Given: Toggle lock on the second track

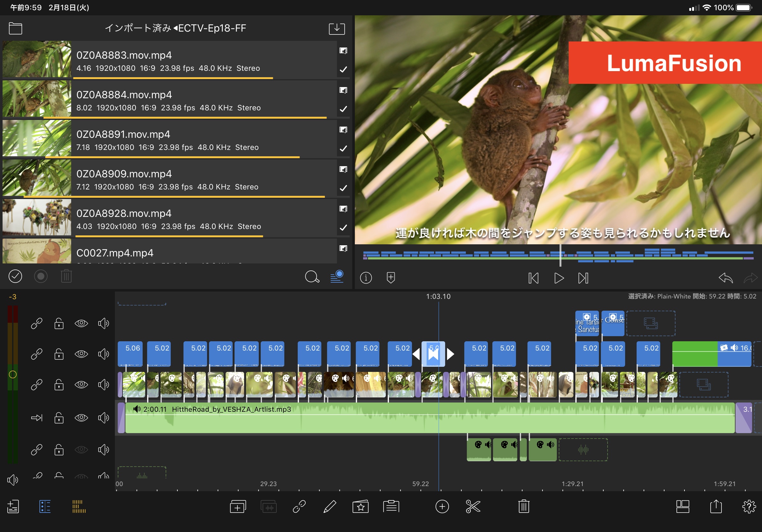Looking at the screenshot, I should click(59, 354).
